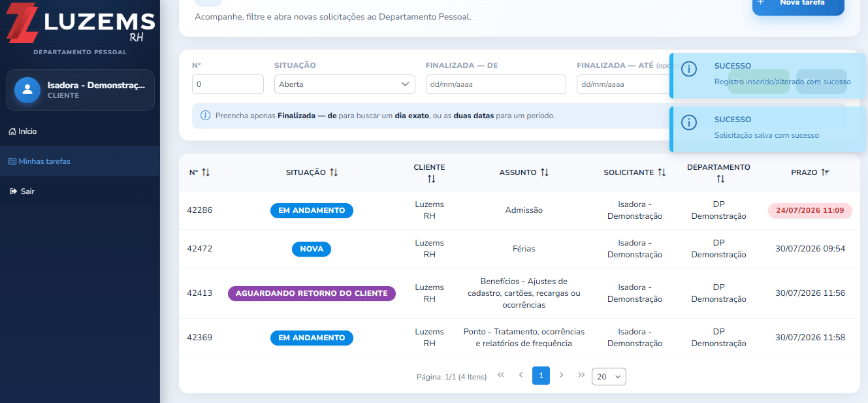868x403 pixels.
Task: Click task number 42286
Action: (199, 210)
